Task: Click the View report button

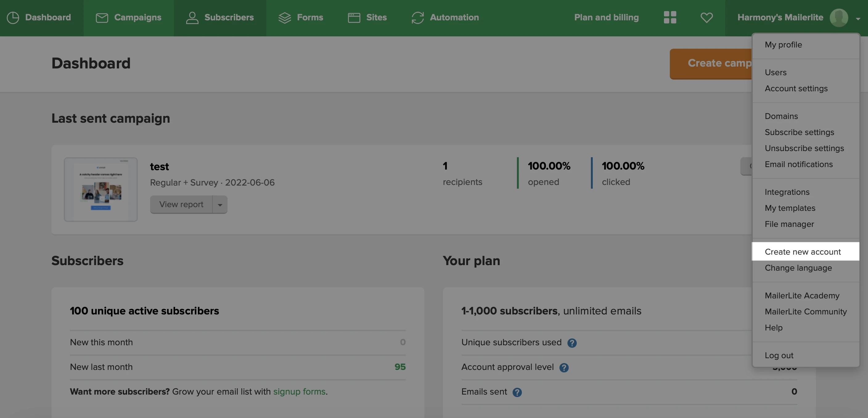Action: point(181,205)
